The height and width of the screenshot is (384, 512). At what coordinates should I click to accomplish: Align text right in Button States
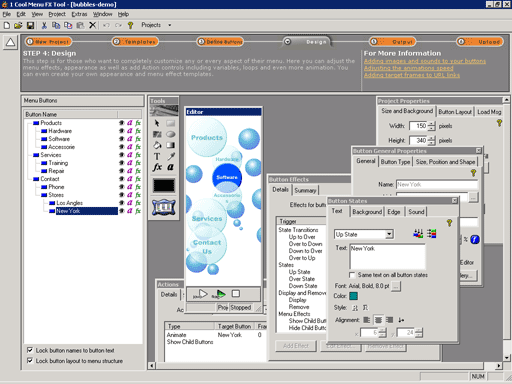389,320
